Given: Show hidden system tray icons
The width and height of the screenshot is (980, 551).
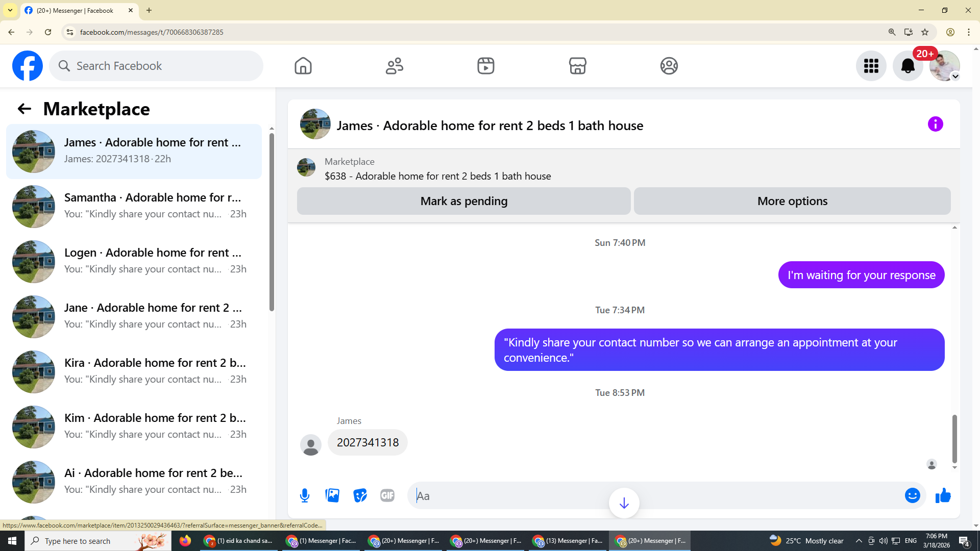Looking at the screenshot, I should pos(859,541).
